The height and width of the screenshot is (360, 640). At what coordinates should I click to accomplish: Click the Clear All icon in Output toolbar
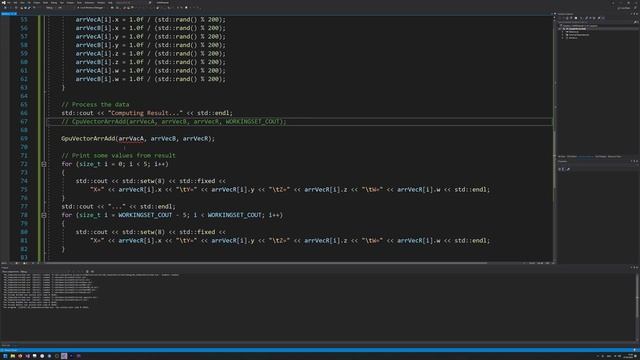point(87,271)
